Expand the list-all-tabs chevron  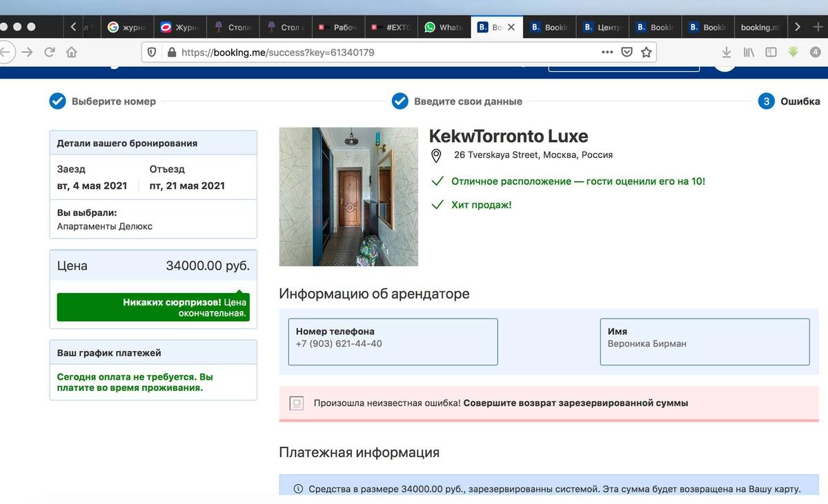[798, 27]
